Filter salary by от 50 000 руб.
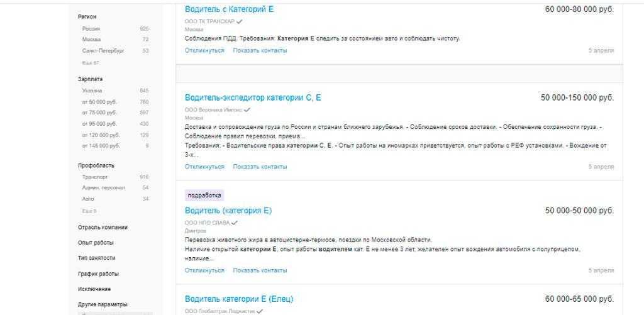Screen dimensions: 644x315 coord(99,102)
